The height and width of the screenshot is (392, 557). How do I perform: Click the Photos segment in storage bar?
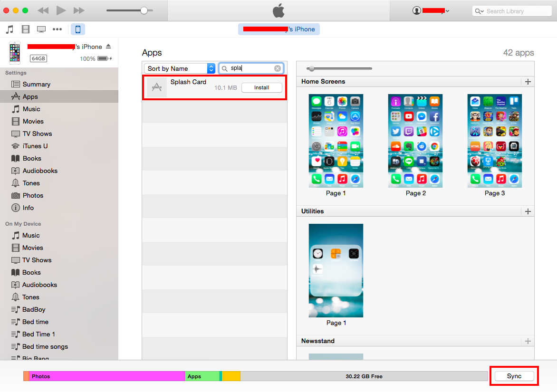coord(106,376)
